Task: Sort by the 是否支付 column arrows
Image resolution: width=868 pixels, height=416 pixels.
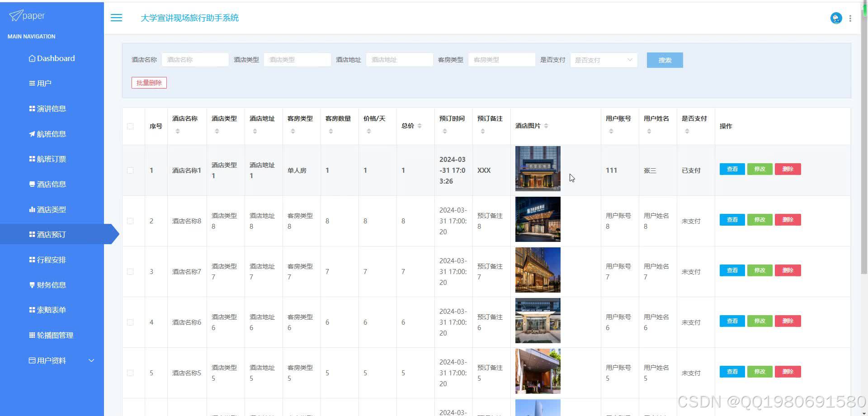Action: point(687,131)
